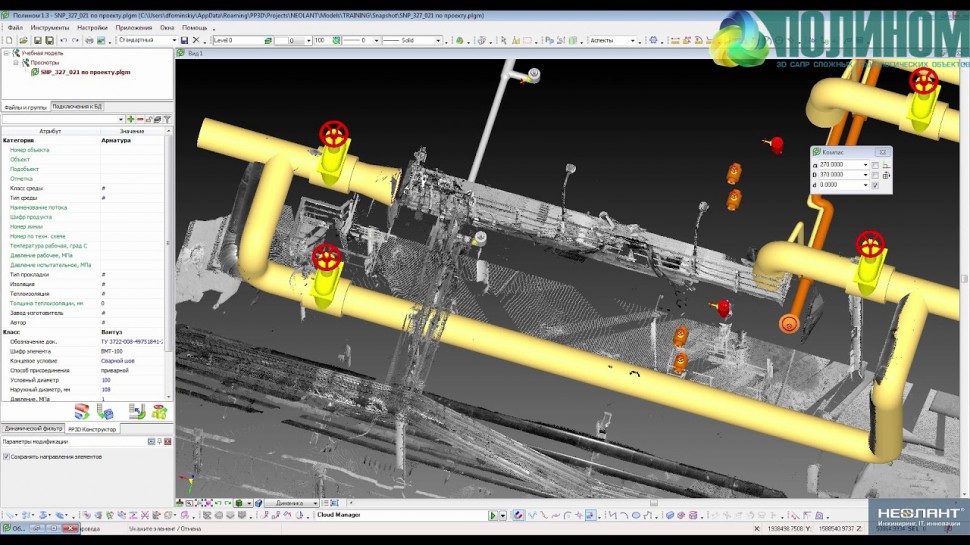Toggle 'Сохранять направления элементов' checkbox
The image size is (970, 545).
click(x=6, y=456)
